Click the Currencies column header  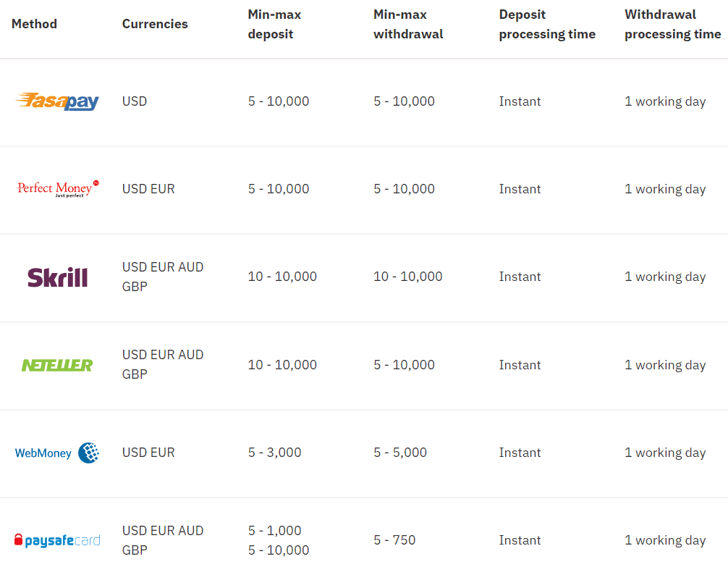point(155,24)
